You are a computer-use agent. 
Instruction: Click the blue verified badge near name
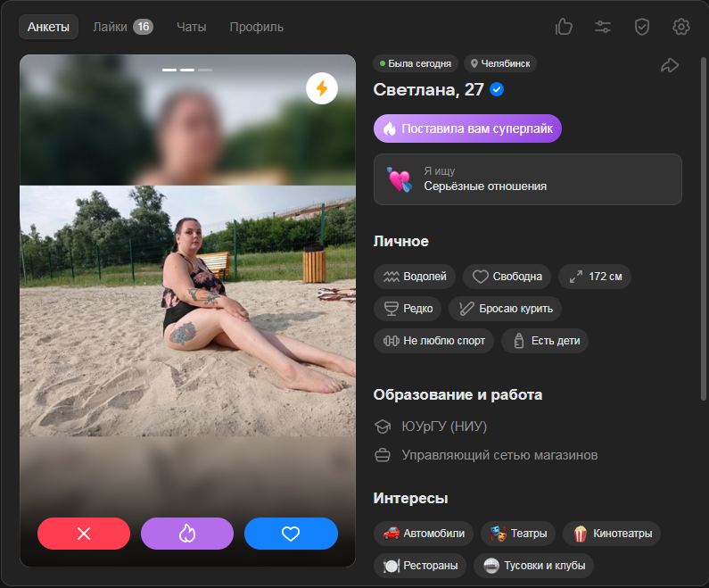[498, 89]
